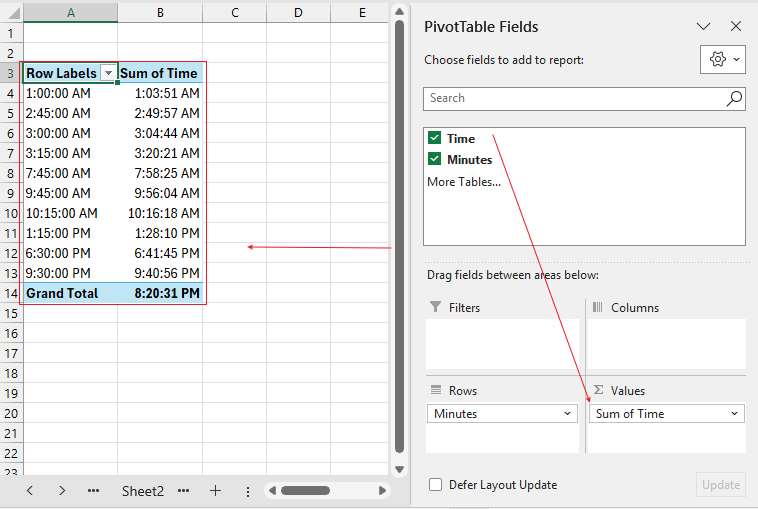Screen dimensions: 758x509
Task: Open the Minutes dropdown in Rows area
Action: coord(568,414)
